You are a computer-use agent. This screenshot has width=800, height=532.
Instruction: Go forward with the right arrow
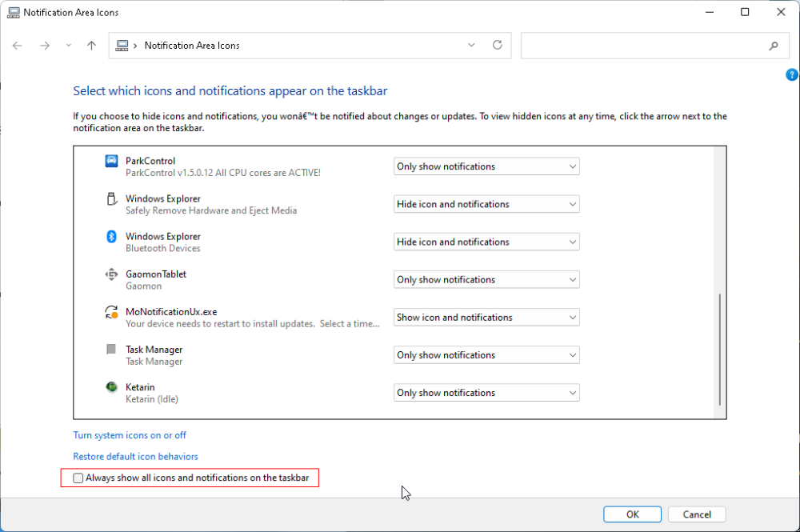click(x=45, y=46)
